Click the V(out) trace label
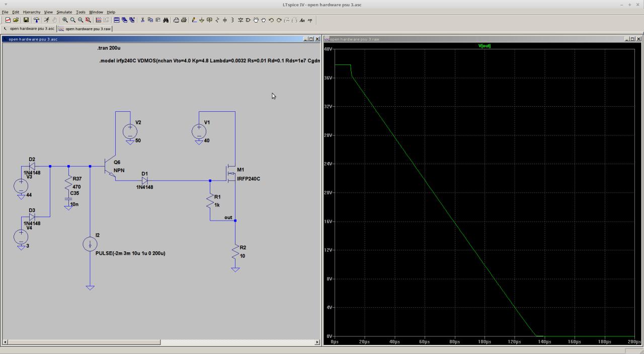The image size is (644, 354). coord(484,46)
